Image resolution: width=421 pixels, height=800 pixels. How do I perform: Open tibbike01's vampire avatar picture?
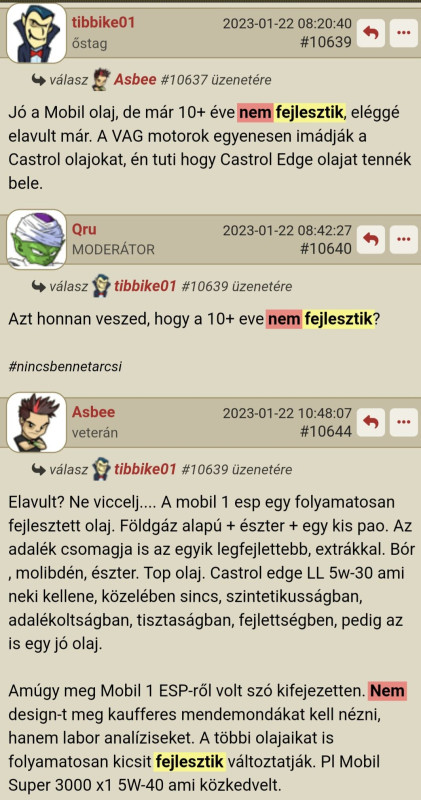coord(36,34)
